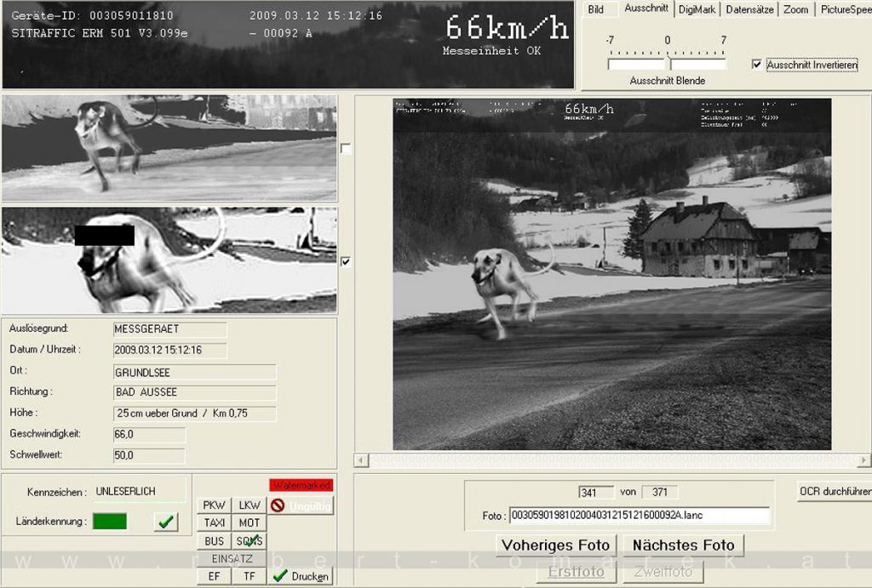Select the LKW vehicle type button
The height and width of the screenshot is (588, 872).
[x=250, y=505]
